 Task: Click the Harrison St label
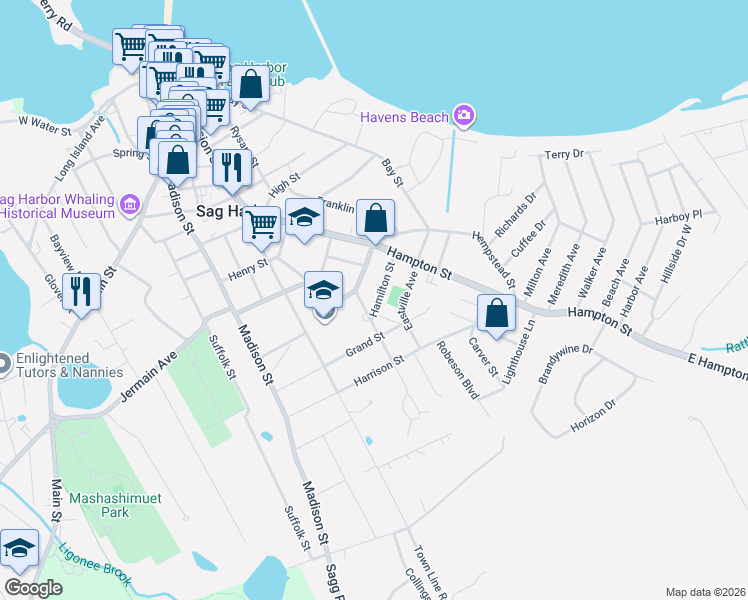pyautogui.click(x=379, y=371)
